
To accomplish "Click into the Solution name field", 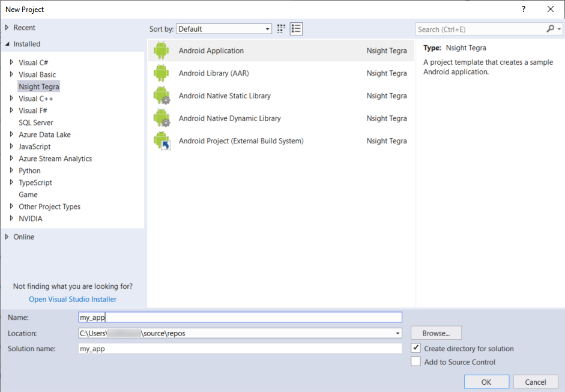I will pos(240,348).
